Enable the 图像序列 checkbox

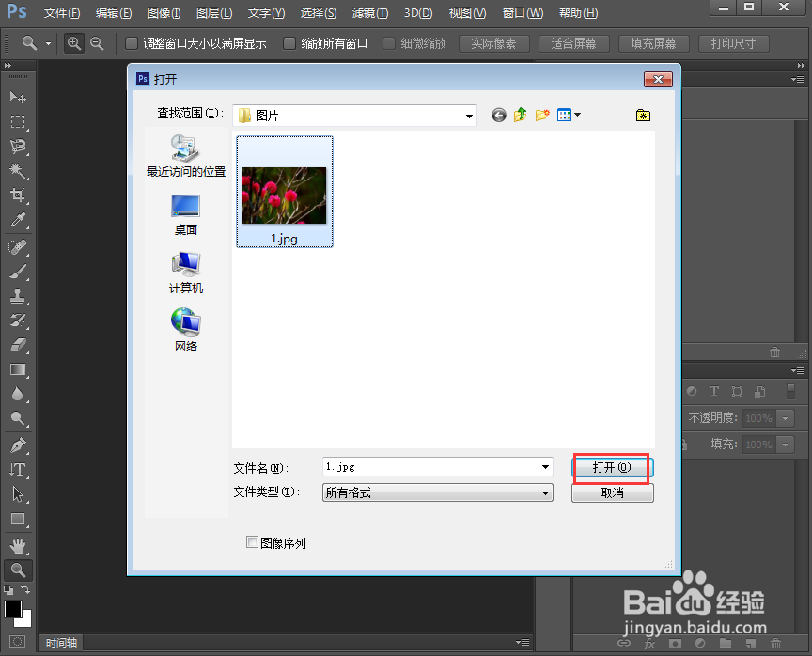coord(252,542)
